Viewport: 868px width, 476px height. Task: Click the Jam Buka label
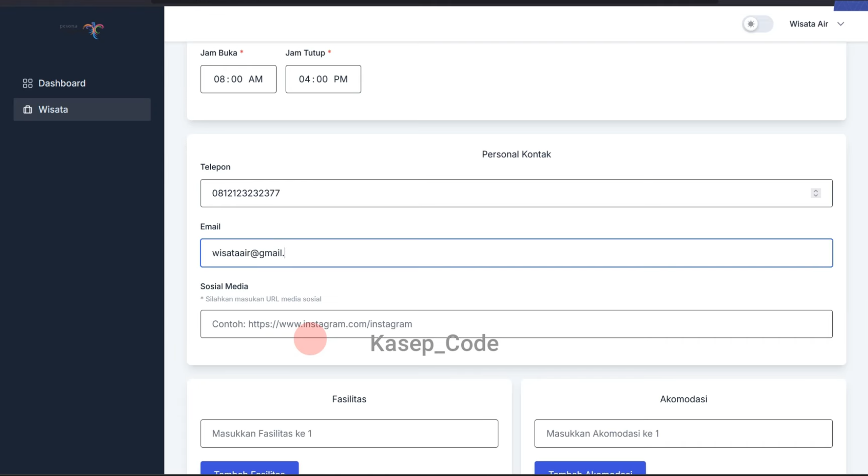pyautogui.click(x=222, y=53)
